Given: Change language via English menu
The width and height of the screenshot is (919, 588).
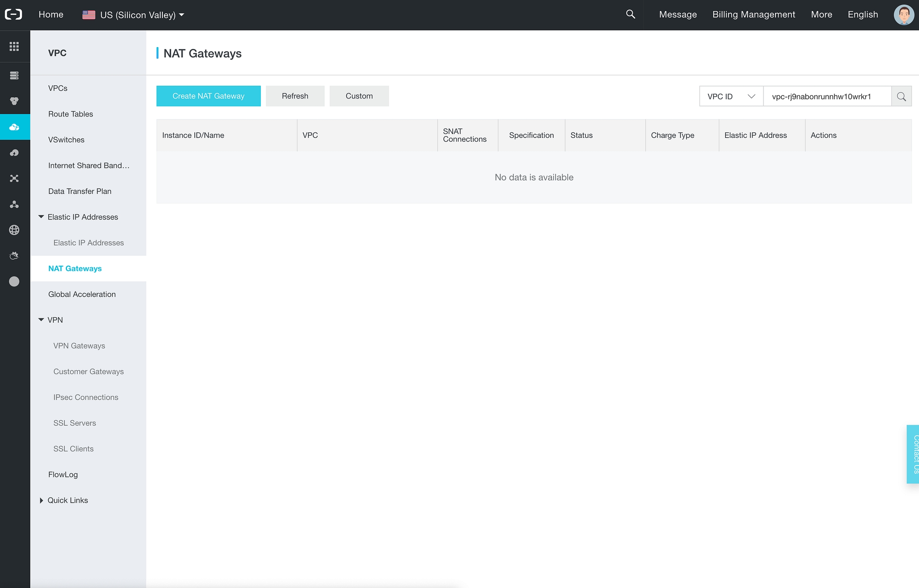Looking at the screenshot, I should 863,15.
